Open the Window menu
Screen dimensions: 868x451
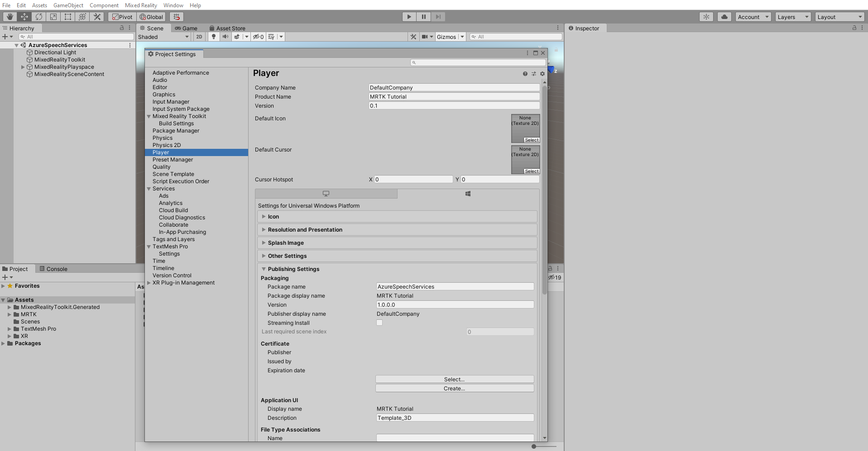point(173,5)
